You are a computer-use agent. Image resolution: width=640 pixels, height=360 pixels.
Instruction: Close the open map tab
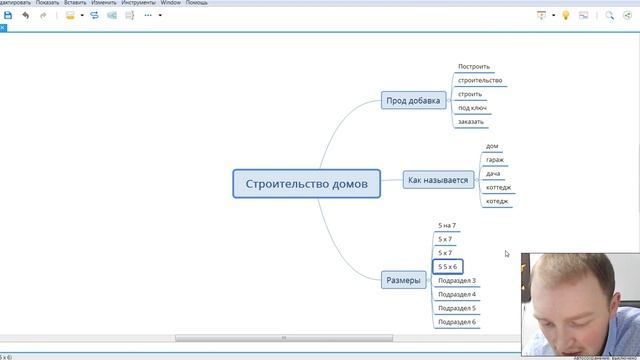tap(3, 27)
